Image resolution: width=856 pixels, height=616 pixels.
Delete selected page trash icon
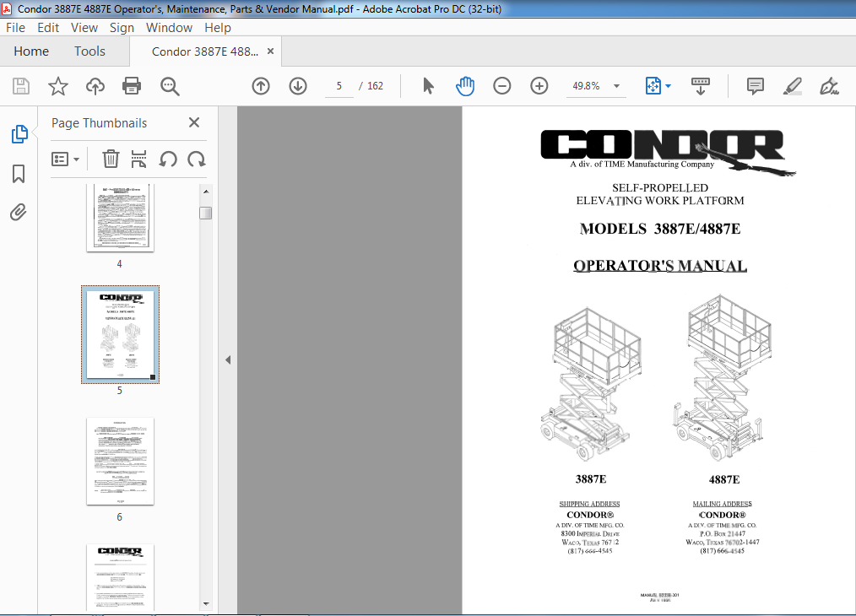111,159
